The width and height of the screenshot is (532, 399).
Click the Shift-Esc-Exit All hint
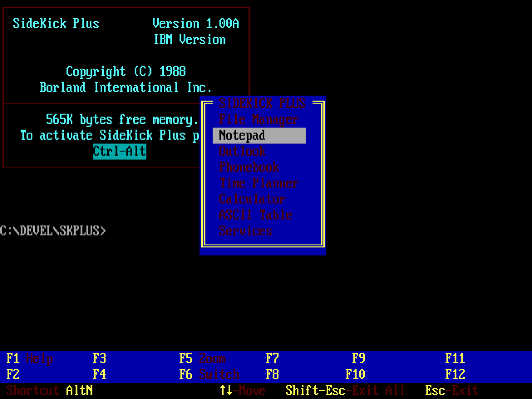345,391
